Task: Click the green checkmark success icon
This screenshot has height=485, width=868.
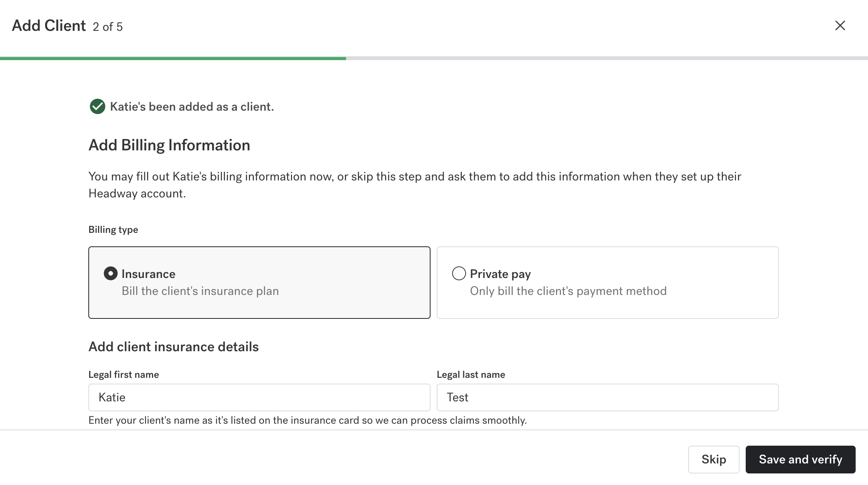Action: [x=97, y=106]
